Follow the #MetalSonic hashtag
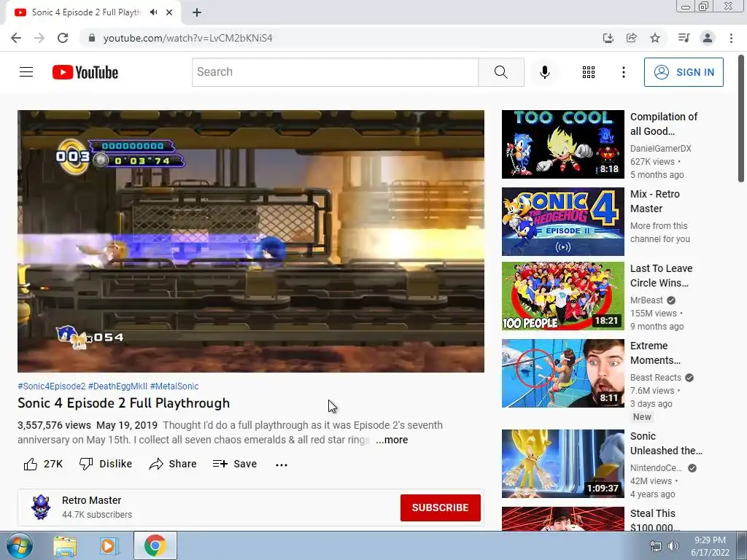 (x=174, y=386)
